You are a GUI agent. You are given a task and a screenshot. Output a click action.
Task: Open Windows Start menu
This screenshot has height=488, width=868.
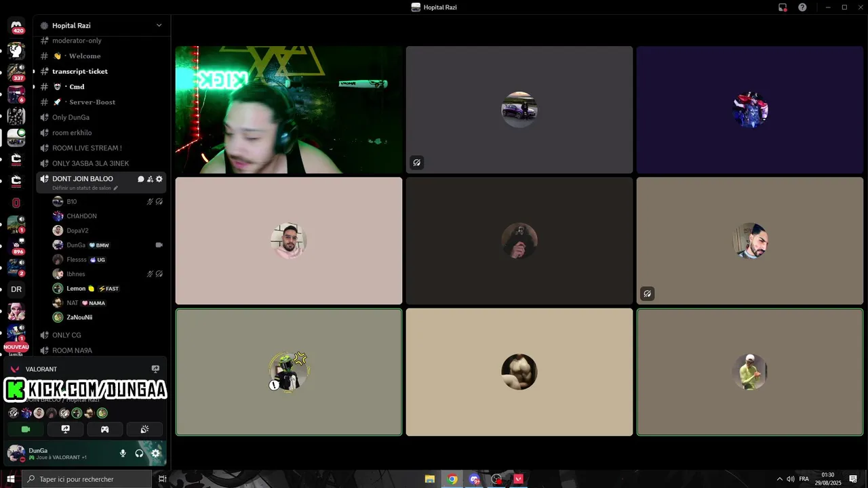(x=11, y=479)
